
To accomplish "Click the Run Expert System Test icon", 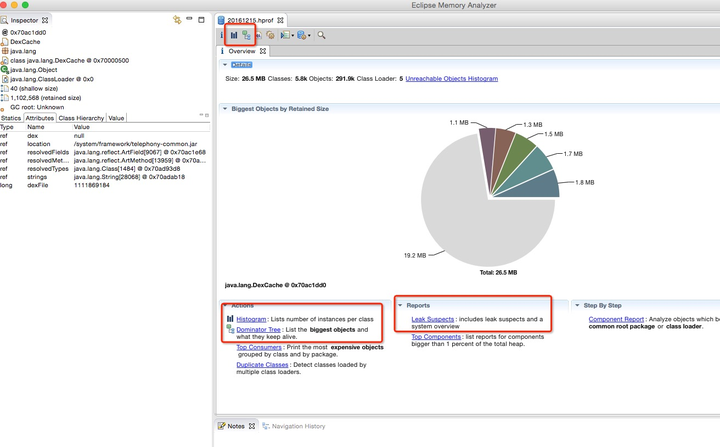I will pyautogui.click(x=285, y=35).
